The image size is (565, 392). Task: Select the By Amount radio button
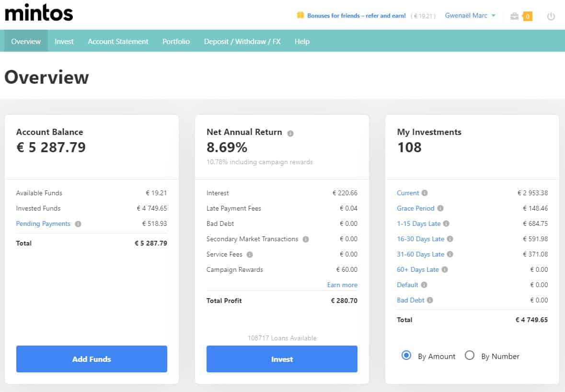tap(406, 356)
